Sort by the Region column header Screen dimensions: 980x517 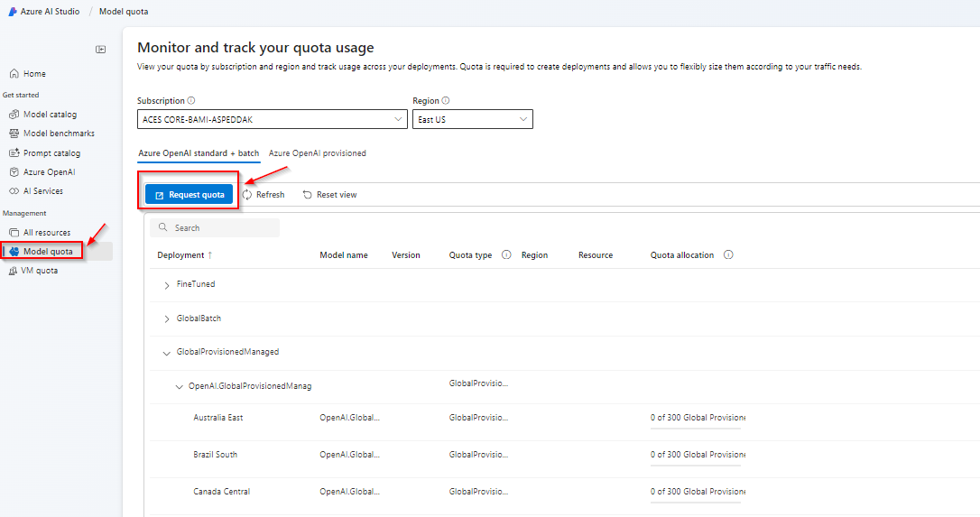(x=534, y=255)
